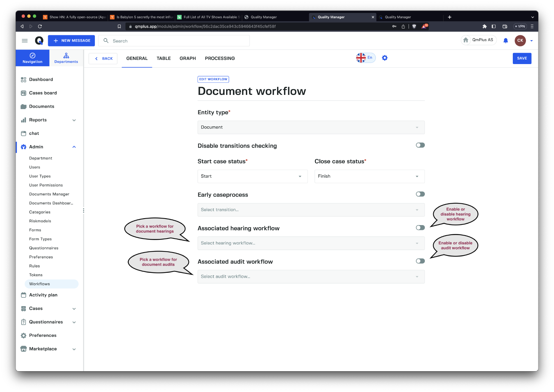Image resolution: width=554 pixels, height=392 pixels.
Task: Click the notification bell icon
Action: coord(506,41)
